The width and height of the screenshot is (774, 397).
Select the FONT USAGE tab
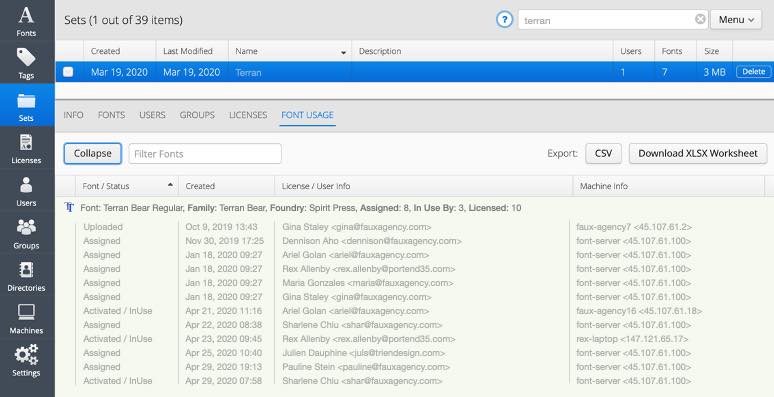click(x=308, y=115)
